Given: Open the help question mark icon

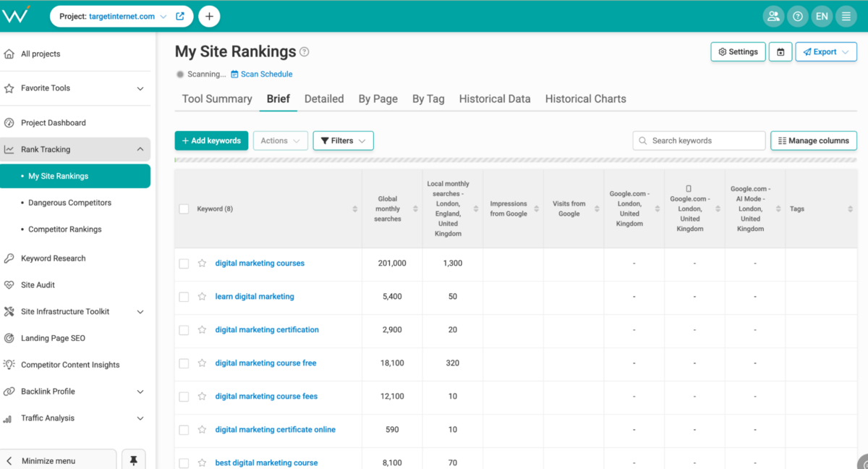Looking at the screenshot, I should tap(798, 17).
